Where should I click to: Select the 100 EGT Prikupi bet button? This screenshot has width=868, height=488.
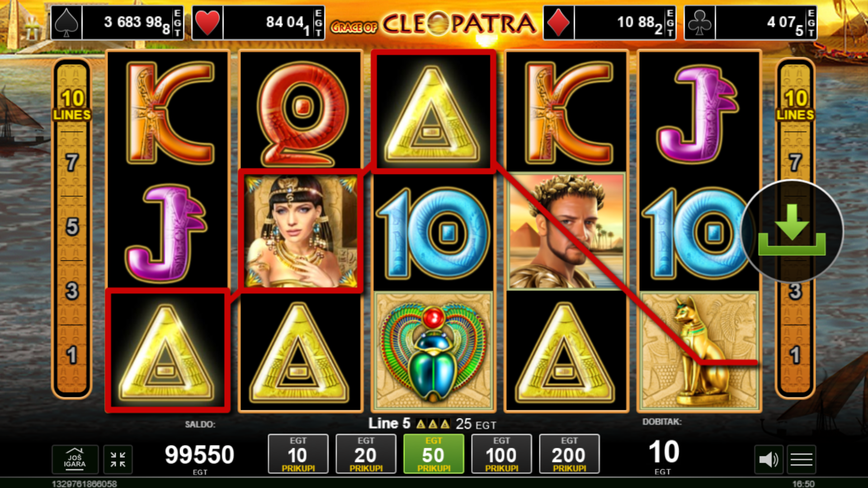[x=501, y=454]
